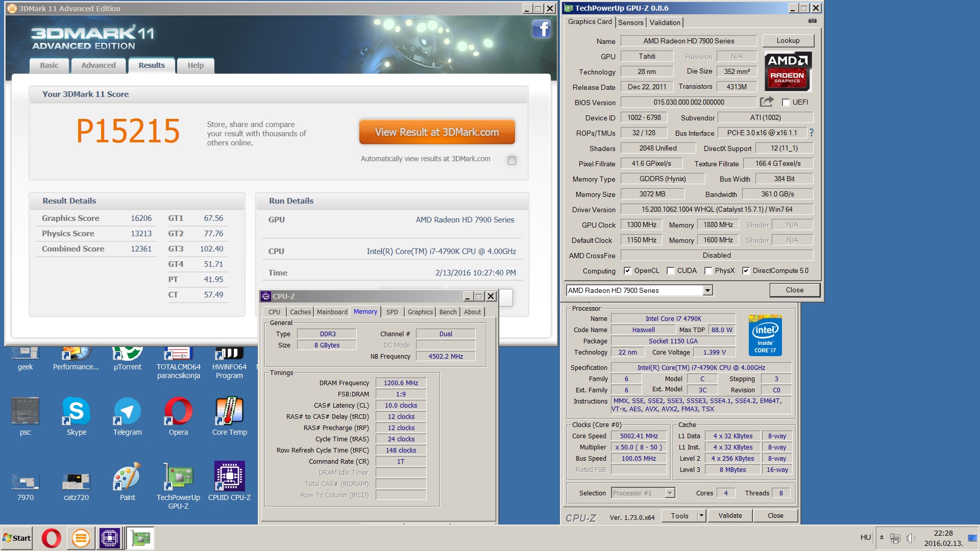The height and width of the screenshot is (551, 980).
Task: Toggle the PhysX checkbox
Action: (708, 270)
